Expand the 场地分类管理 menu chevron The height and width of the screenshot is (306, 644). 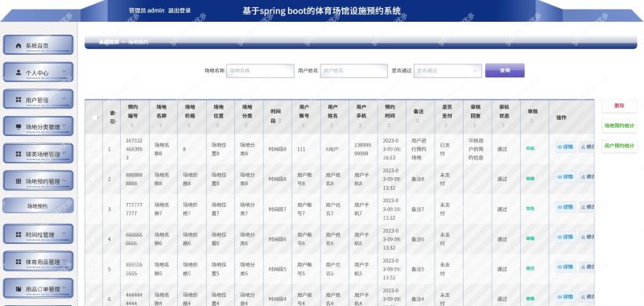[x=64, y=126]
